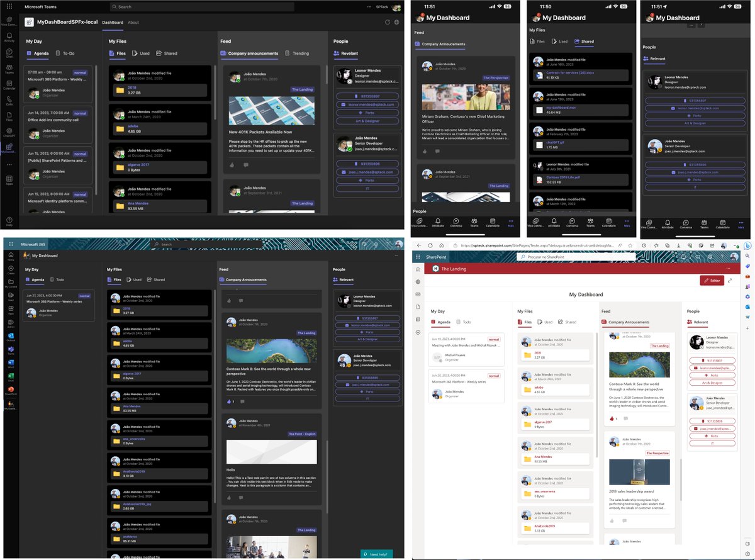Open the adobe folder link in Teams My Files
Viewport: 755px width, 560px height.
[x=133, y=126]
